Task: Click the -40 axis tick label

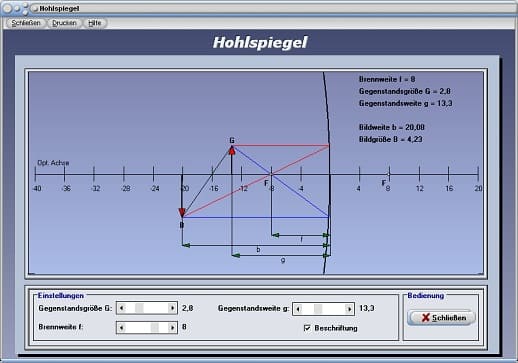Action: pos(37,189)
